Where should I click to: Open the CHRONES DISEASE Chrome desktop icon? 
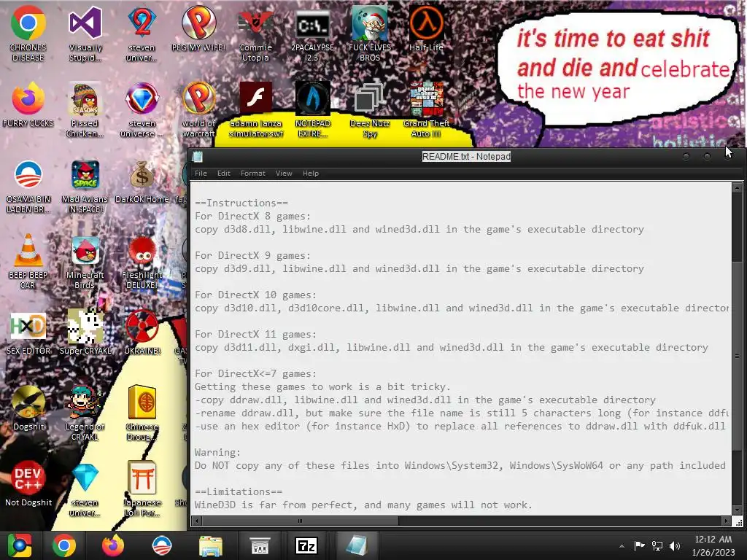(x=28, y=34)
